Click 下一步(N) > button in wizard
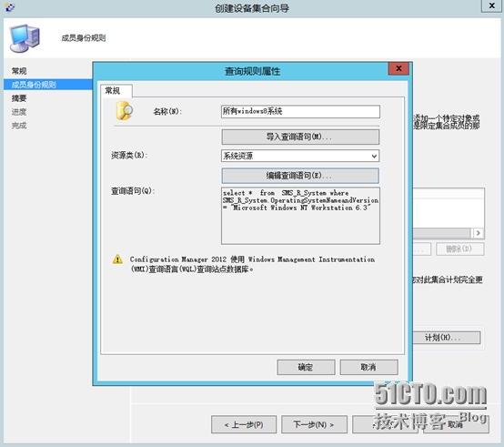 click(x=314, y=424)
